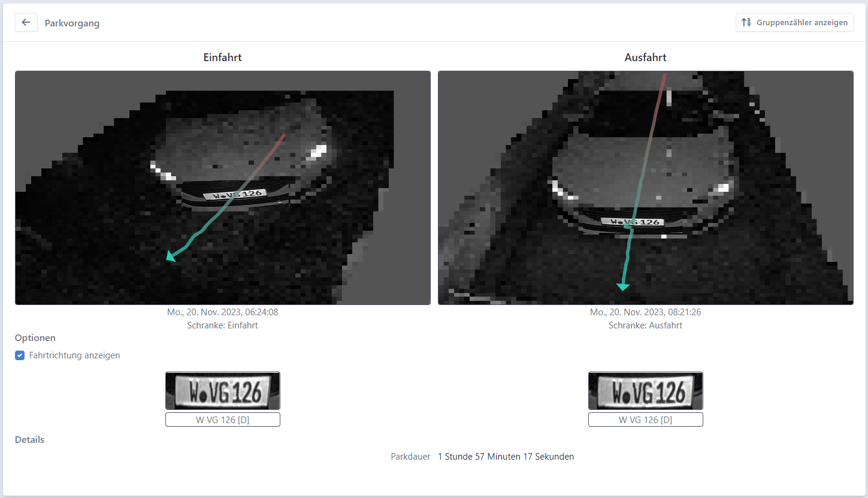Click the Ausfahrt column heading
This screenshot has height=498, width=868.
tap(646, 58)
